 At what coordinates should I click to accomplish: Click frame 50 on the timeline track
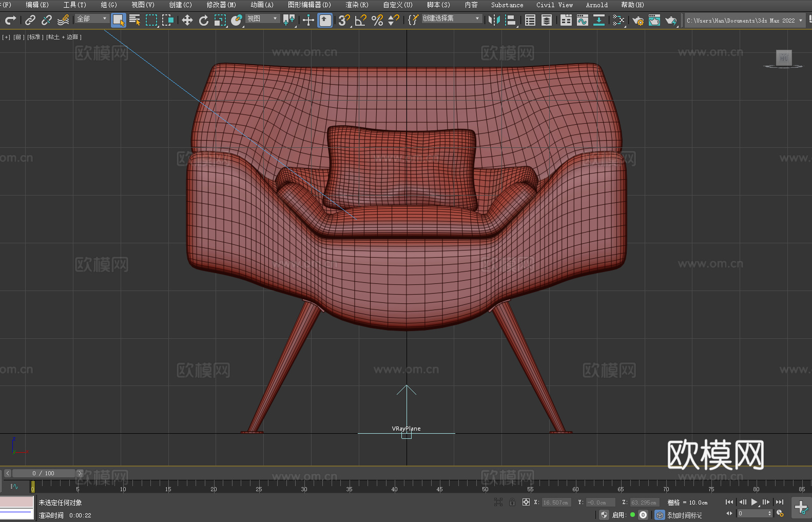[485, 486]
